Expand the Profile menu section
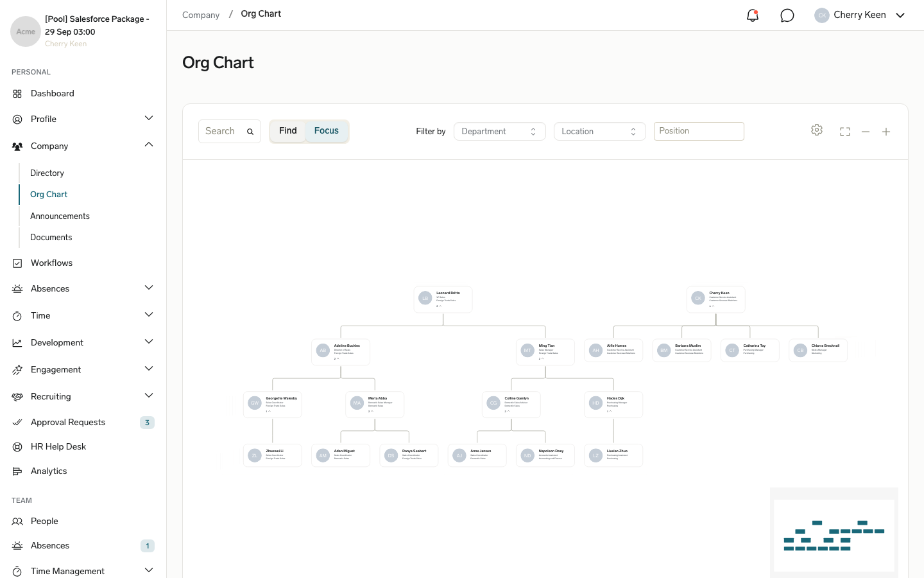The image size is (924, 578). click(x=149, y=119)
